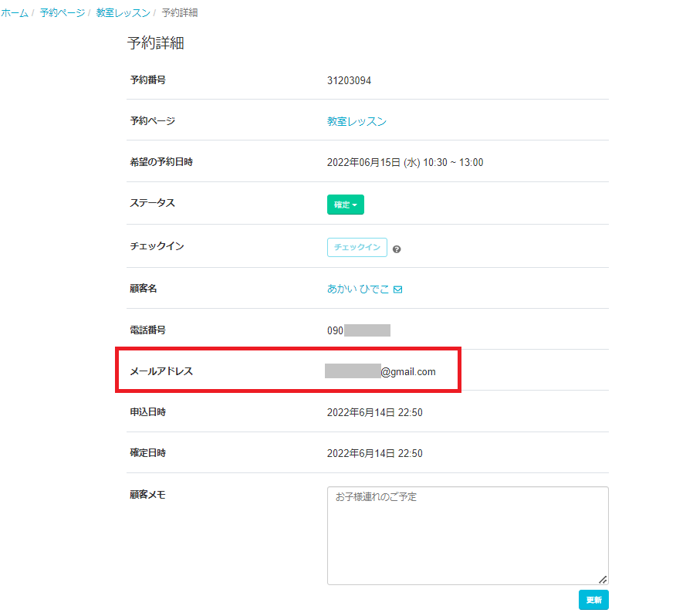This screenshot has height=616, width=676.
Task: Click the phone number starting with 090
Action: pos(358,330)
